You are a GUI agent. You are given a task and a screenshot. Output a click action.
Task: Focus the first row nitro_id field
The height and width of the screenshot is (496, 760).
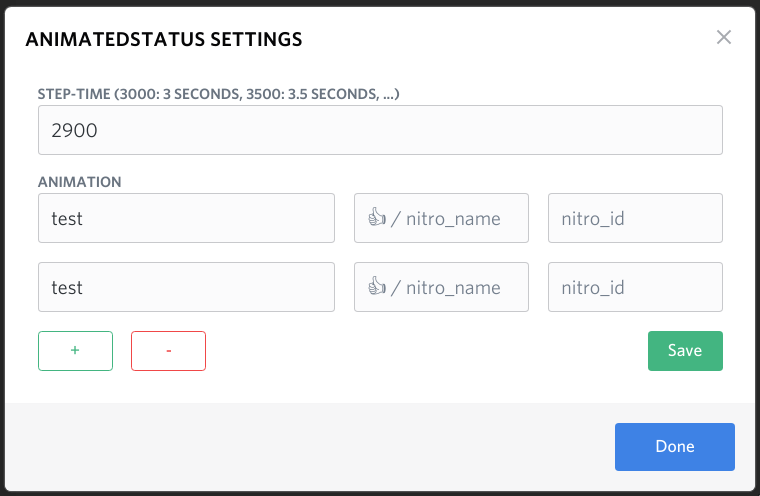point(635,218)
